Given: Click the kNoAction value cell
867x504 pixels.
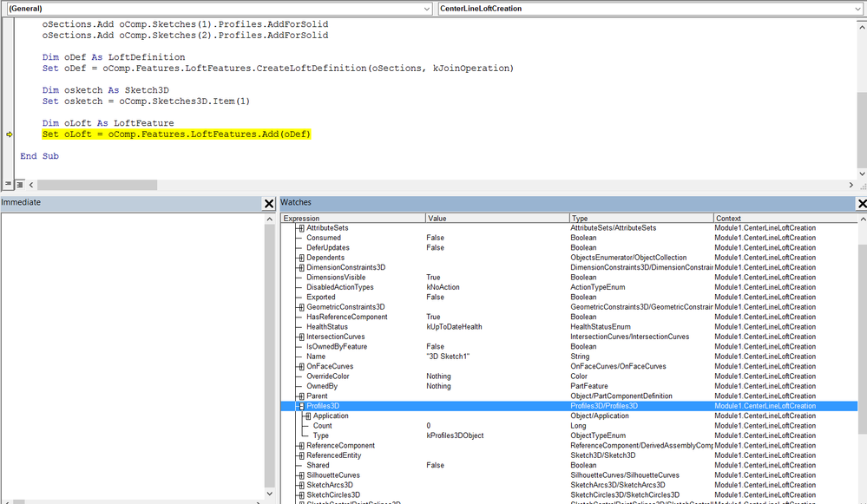Looking at the screenshot, I should pyautogui.click(x=443, y=287).
